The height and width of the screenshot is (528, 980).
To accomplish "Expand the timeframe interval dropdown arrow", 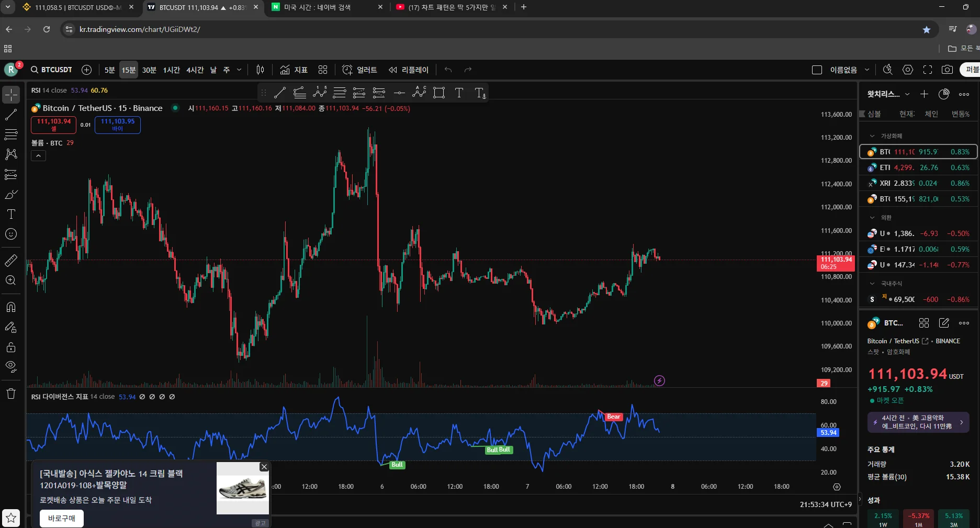I will 239,70.
